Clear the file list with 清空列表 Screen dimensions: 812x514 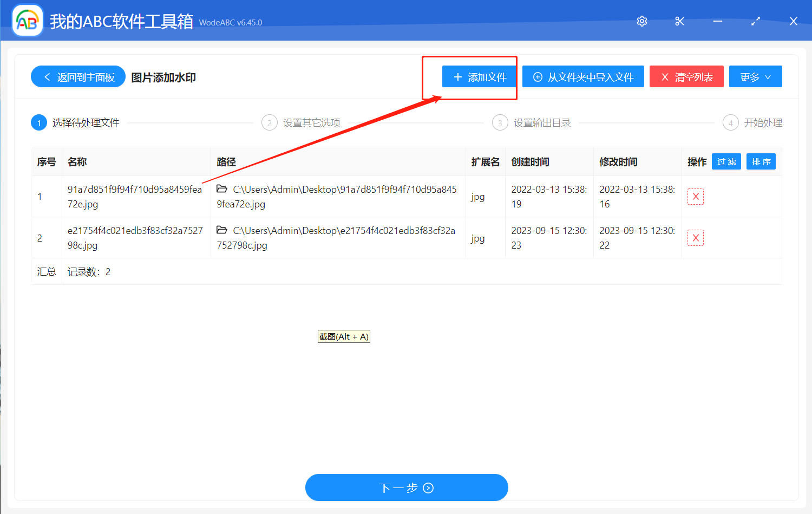[x=686, y=76]
